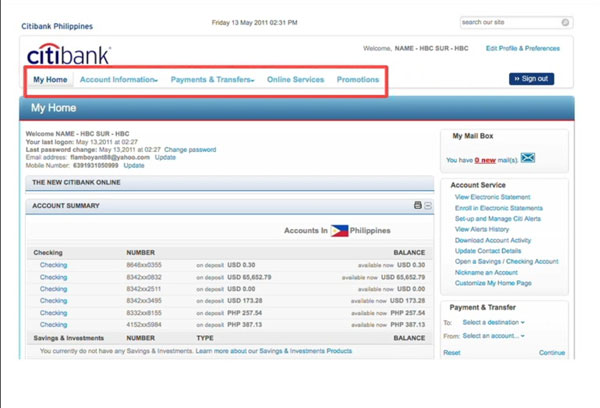
Task: Click the ACCOUNT SUMMARY heading
Action: click(x=66, y=206)
